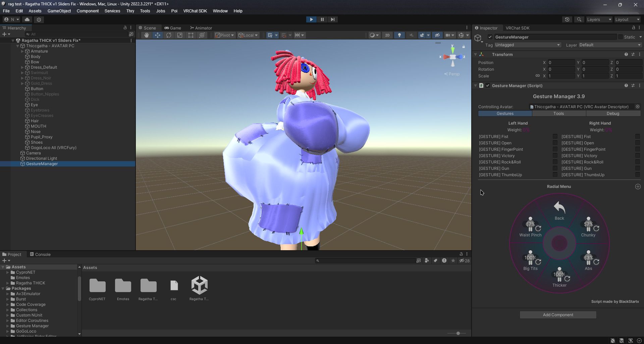Select the Thicker radial control

pyautogui.click(x=559, y=277)
